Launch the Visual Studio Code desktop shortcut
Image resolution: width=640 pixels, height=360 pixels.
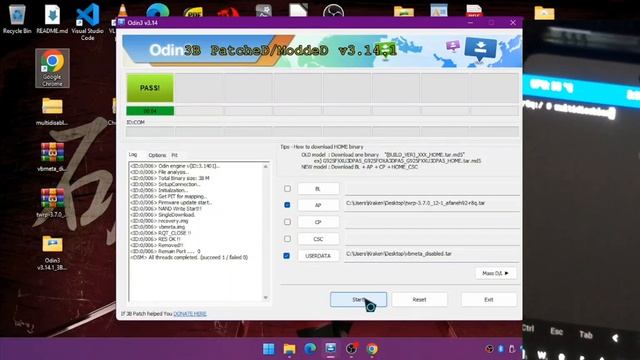coord(87,21)
